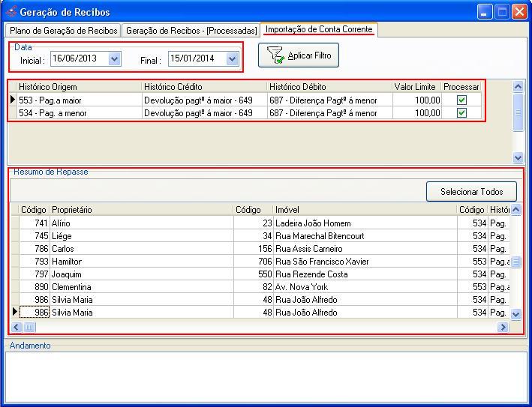The image size is (532, 407).
Task: Toggle Processar checkbox for 553 Pag.a maior
Action: (x=461, y=100)
